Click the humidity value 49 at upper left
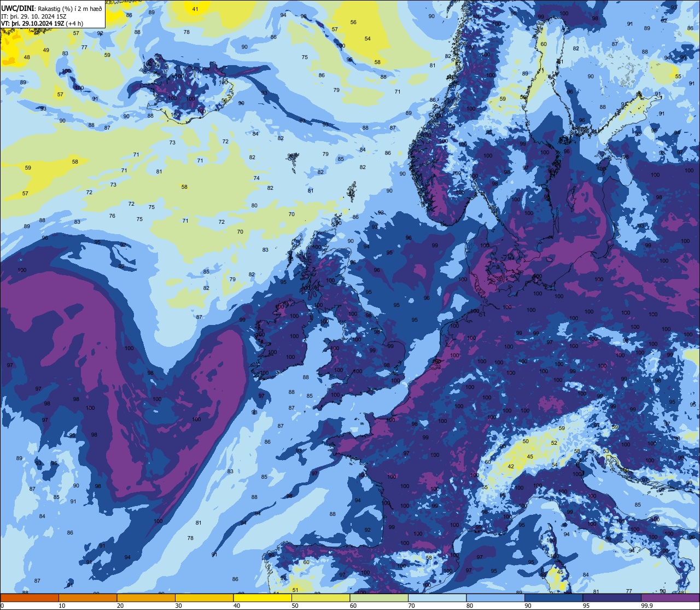This screenshot has width=700, height=610. click(x=46, y=50)
